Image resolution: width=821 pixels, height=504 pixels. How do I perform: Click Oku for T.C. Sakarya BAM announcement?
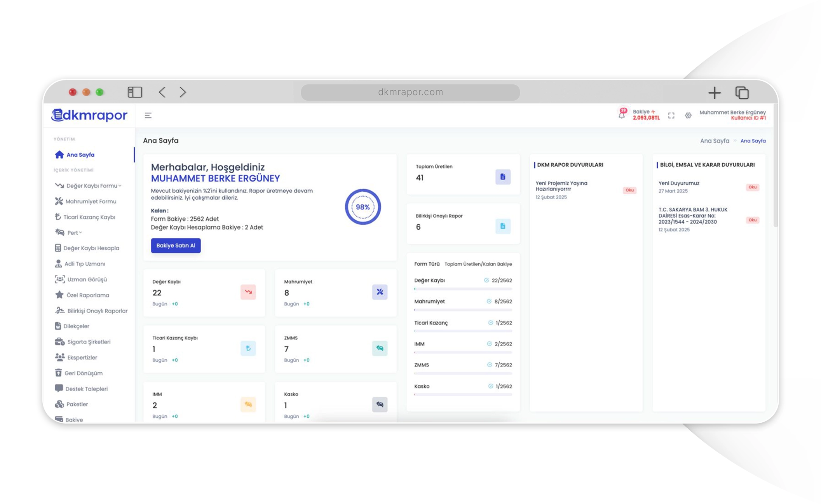click(752, 220)
